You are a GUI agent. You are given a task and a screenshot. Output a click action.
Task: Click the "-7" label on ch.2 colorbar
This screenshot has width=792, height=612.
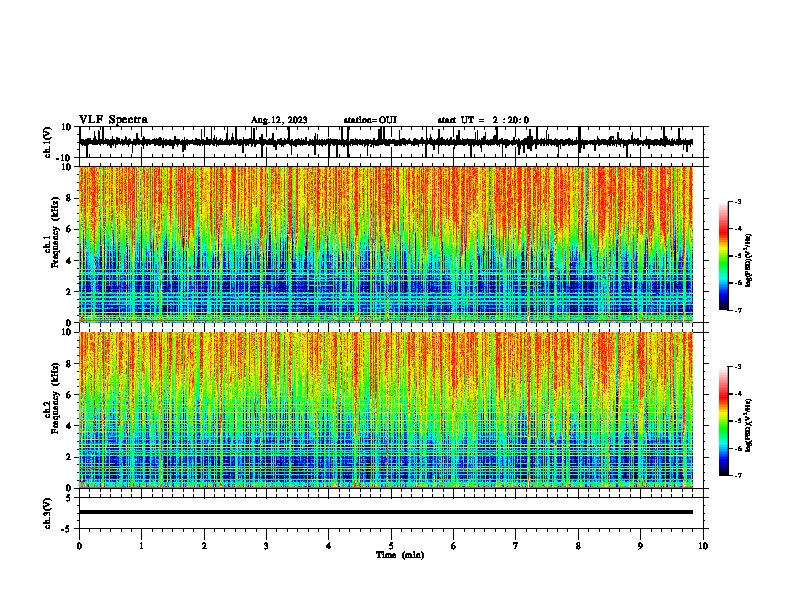tap(737, 475)
